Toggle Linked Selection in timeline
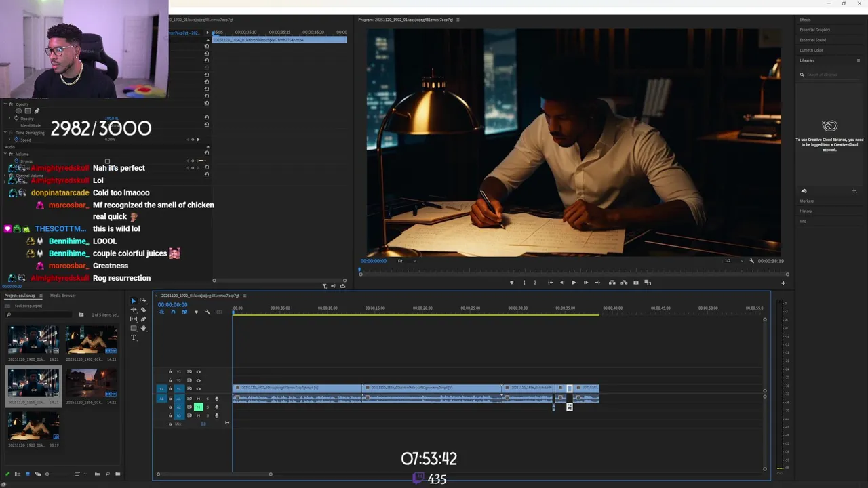 pos(184,312)
